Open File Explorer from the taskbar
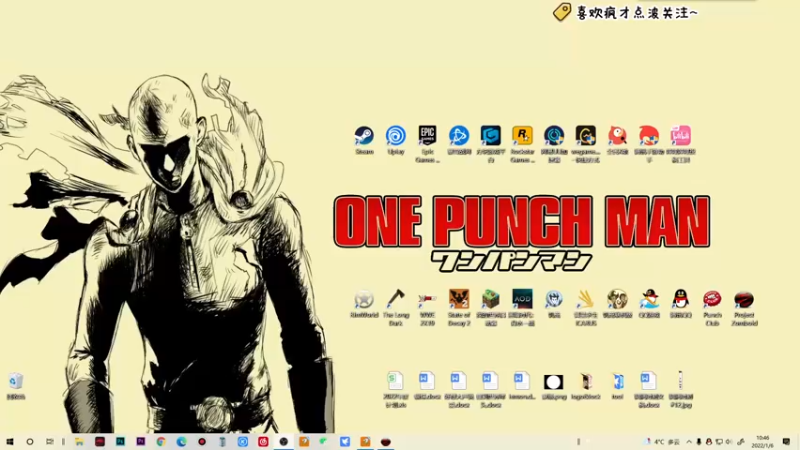Screen dimensions: 800x450 tap(80, 442)
